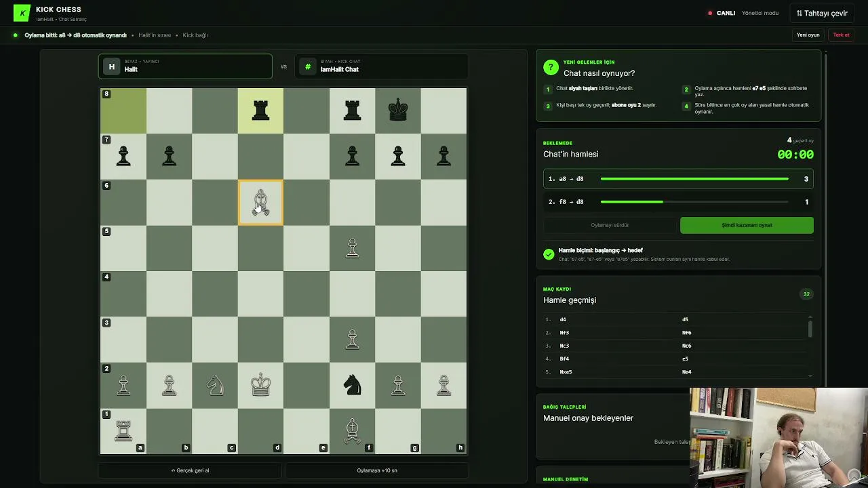
Task: Click the CANLI live indicator
Action: 722,13
